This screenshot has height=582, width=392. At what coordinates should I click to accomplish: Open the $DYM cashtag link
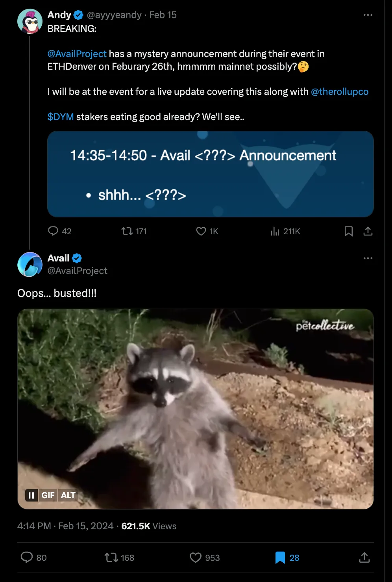pyautogui.click(x=61, y=117)
